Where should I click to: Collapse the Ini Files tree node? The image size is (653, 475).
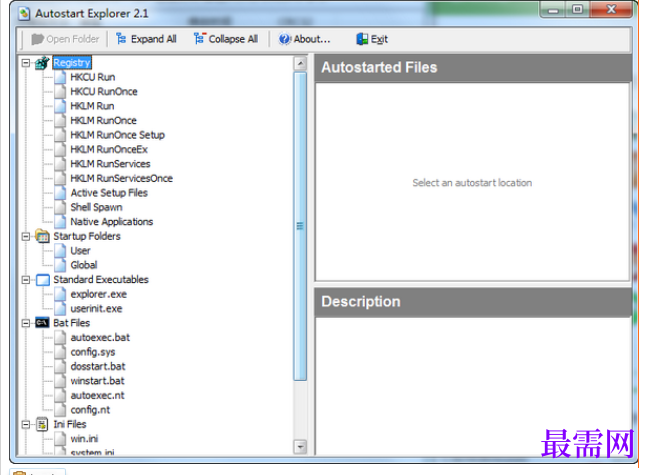click(26, 425)
